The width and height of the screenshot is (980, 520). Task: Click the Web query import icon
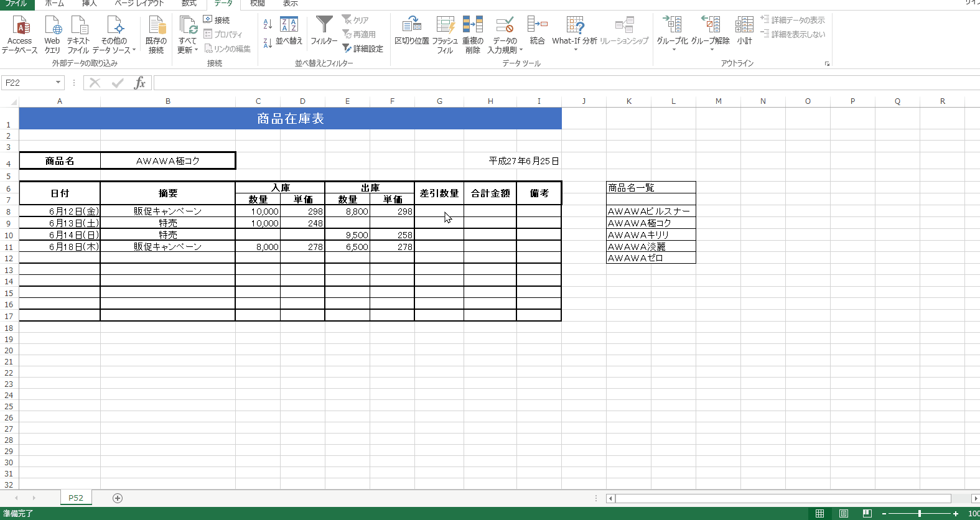pyautogui.click(x=53, y=27)
